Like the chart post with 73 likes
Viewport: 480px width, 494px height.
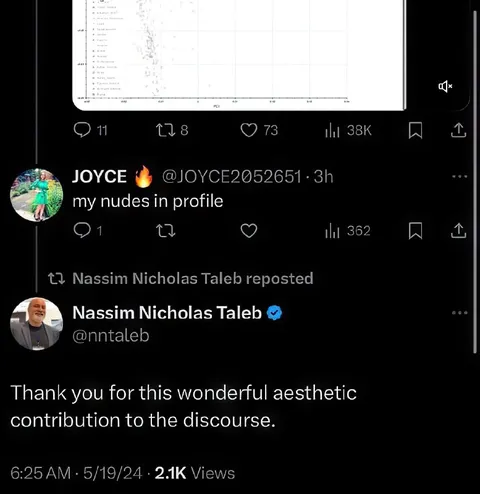point(259,130)
